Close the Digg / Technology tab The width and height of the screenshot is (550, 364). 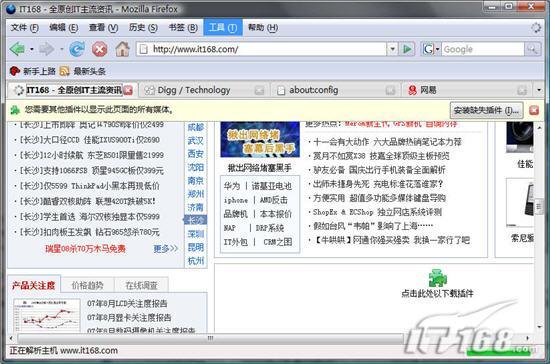pyautogui.click(x=259, y=90)
